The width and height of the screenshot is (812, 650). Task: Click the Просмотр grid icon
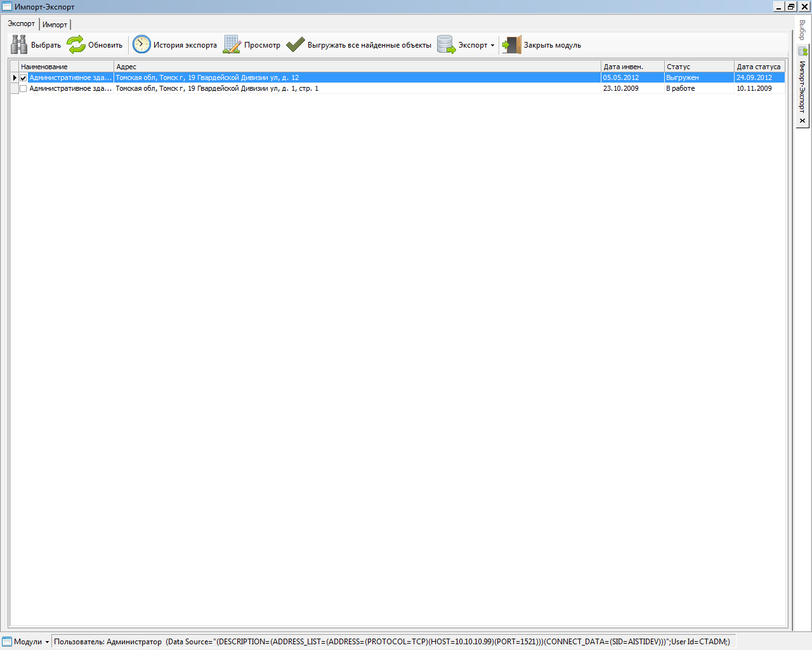(232, 44)
